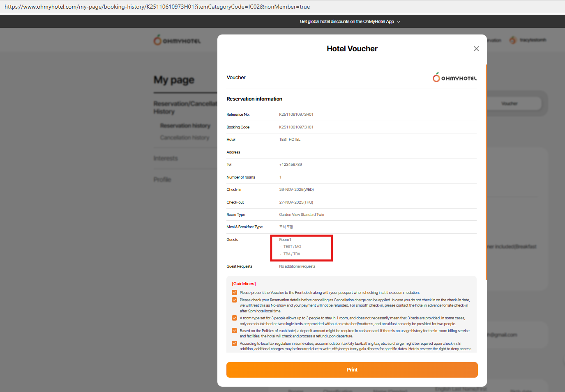Select guest name TEST / MO
The image size is (565, 392).
pos(292,247)
